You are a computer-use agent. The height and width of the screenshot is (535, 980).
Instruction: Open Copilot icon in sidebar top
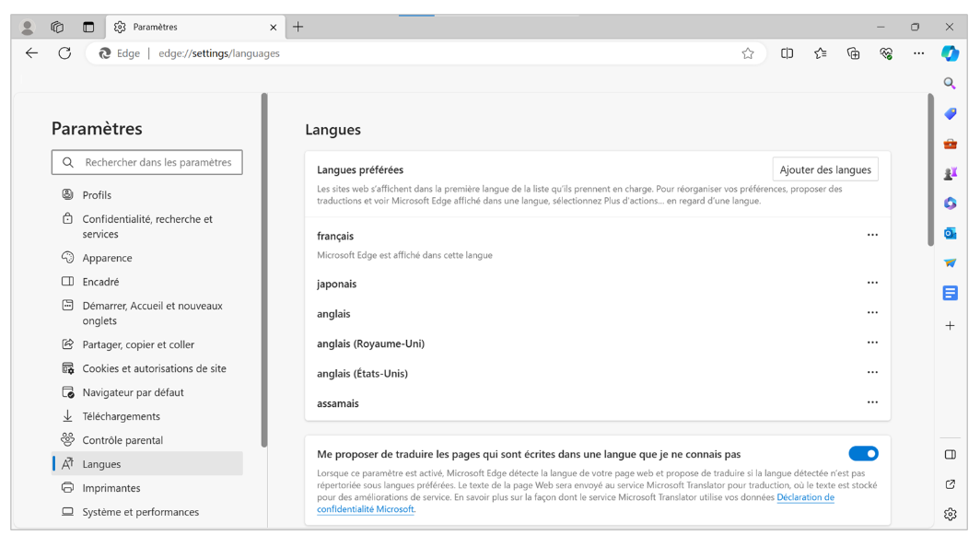(x=950, y=53)
